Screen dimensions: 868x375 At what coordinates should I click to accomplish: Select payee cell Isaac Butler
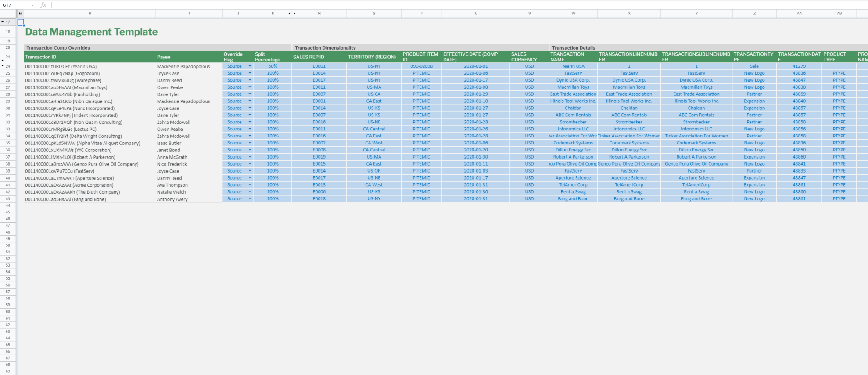click(189, 143)
